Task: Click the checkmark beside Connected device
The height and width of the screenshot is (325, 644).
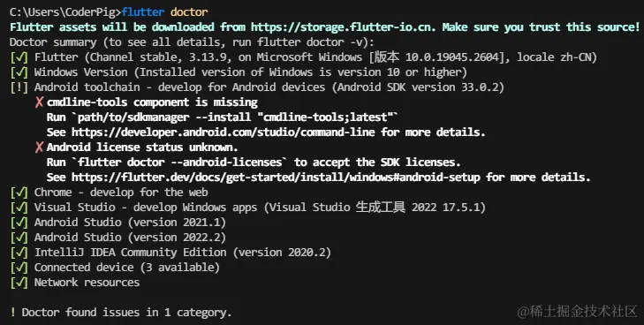Action: (x=19, y=268)
